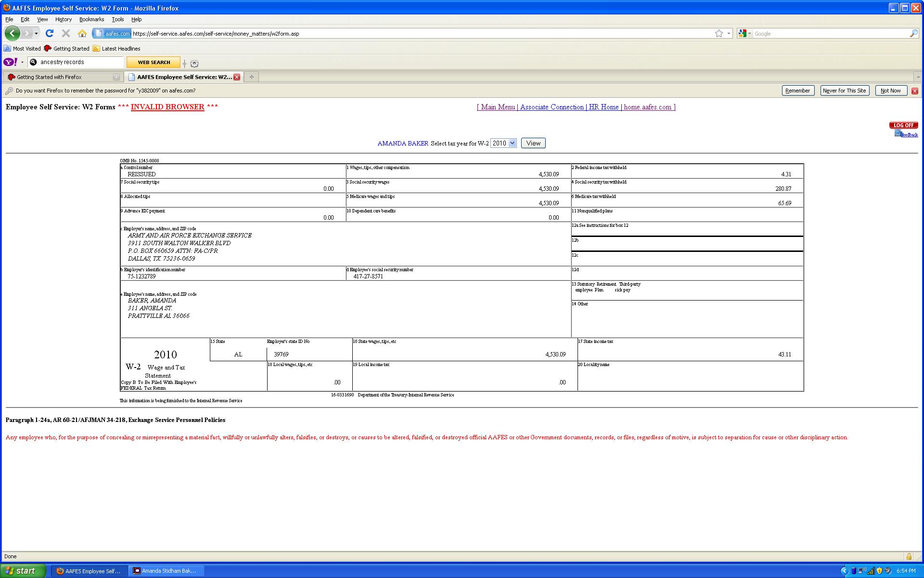Bookmark this page with the star icon

(x=719, y=33)
